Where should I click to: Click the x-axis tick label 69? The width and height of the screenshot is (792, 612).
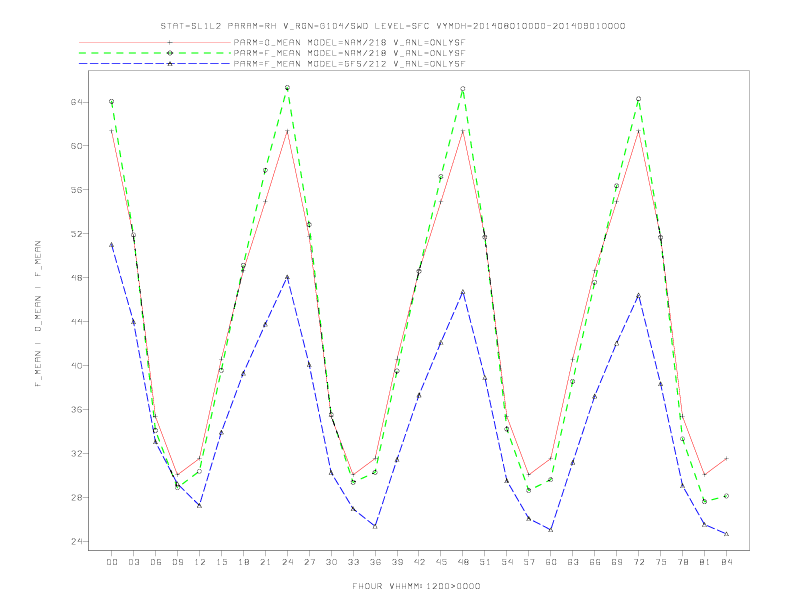(x=617, y=562)
